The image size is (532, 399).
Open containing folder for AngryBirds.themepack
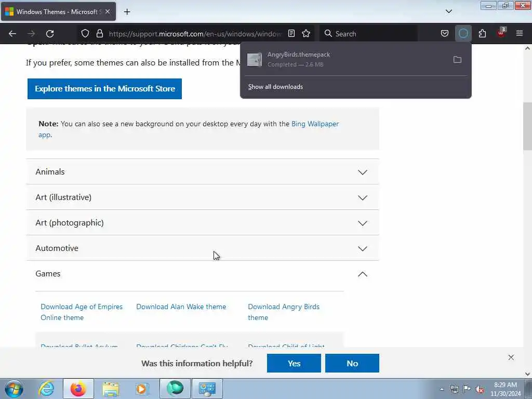(457, 60)
